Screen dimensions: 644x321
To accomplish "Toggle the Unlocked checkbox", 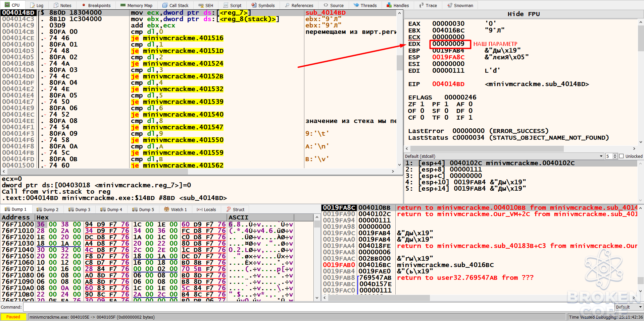I will [621, 156].
